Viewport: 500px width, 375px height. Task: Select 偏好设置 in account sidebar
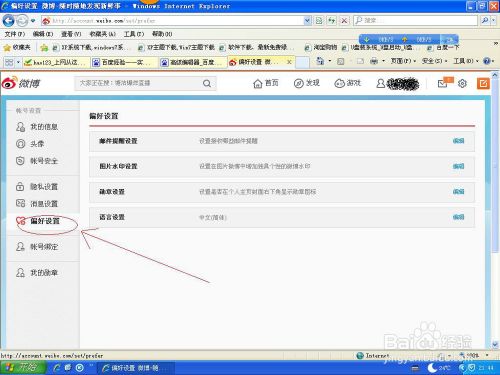coord(38,221)
